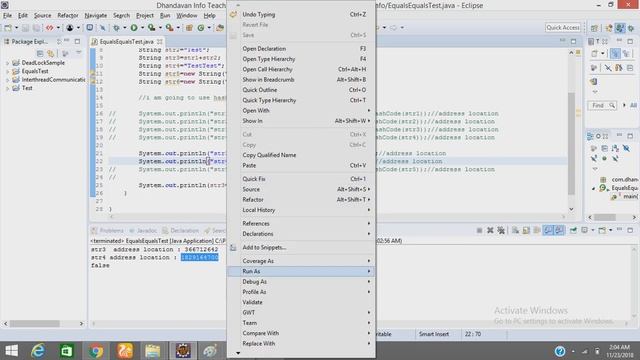The image size is (640, 360).
Task: Expand the Test project node
Action: pyautogui.click(x=7, y=88)
